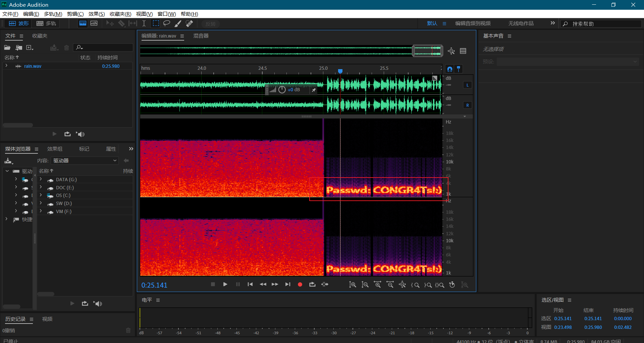
Task: Expand the 快捷 shortcuts tree item
Action: (6, 219)
